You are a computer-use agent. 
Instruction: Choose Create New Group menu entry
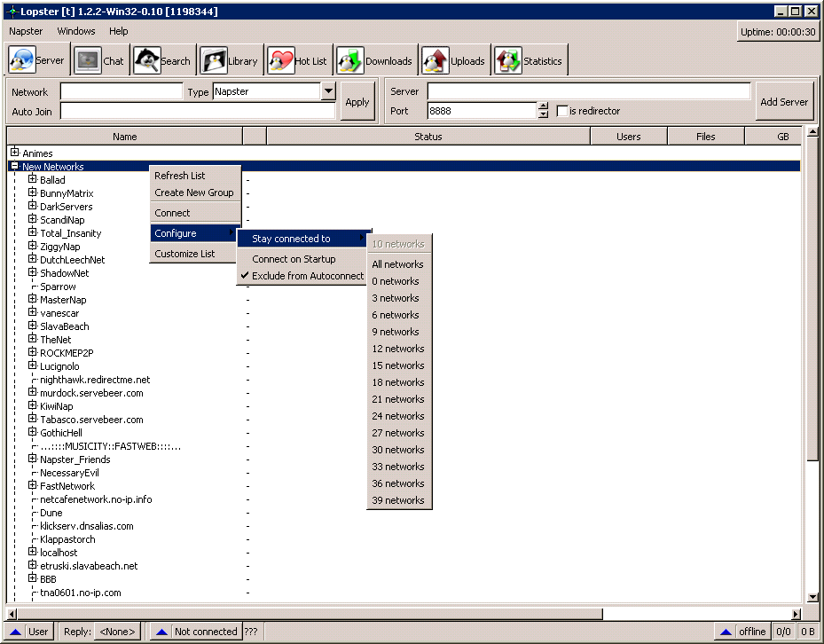click(195, 192)
